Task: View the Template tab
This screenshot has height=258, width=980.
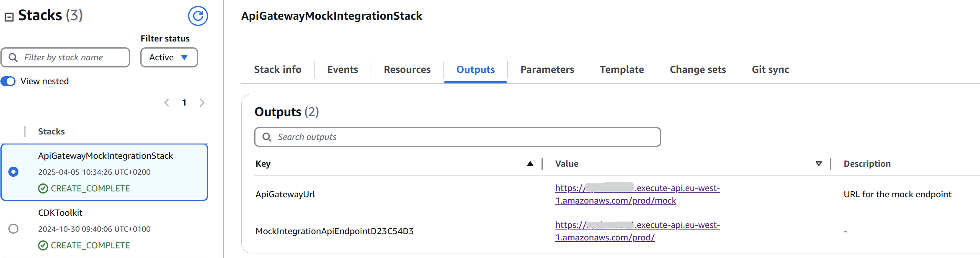Action: point(622,70)
